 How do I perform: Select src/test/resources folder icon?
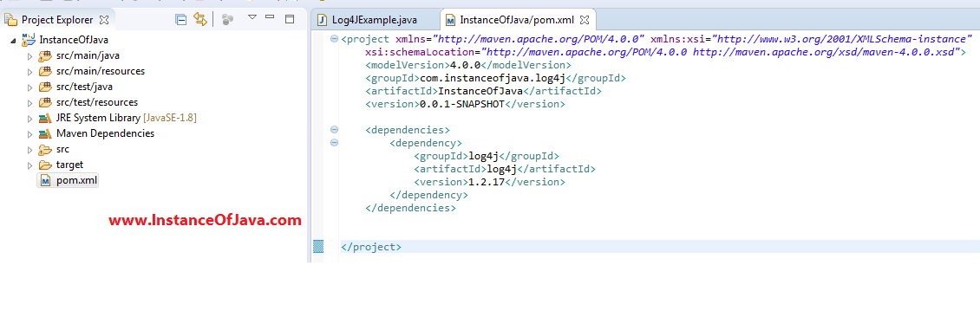(x=45, y=102)
